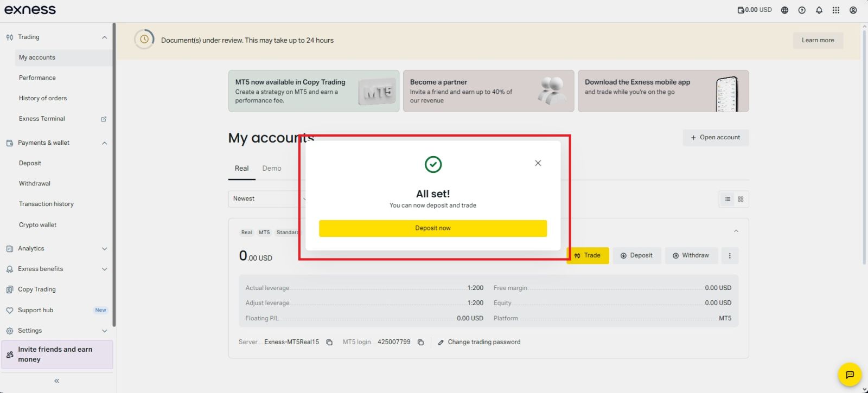Open Transaction history in sidebar
This screenshot has height=393, width=868.
[x=46, y=204]
